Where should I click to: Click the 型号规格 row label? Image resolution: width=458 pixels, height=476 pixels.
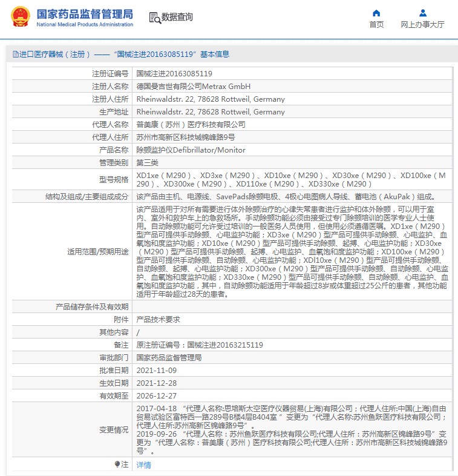click(x=114, y=180)
